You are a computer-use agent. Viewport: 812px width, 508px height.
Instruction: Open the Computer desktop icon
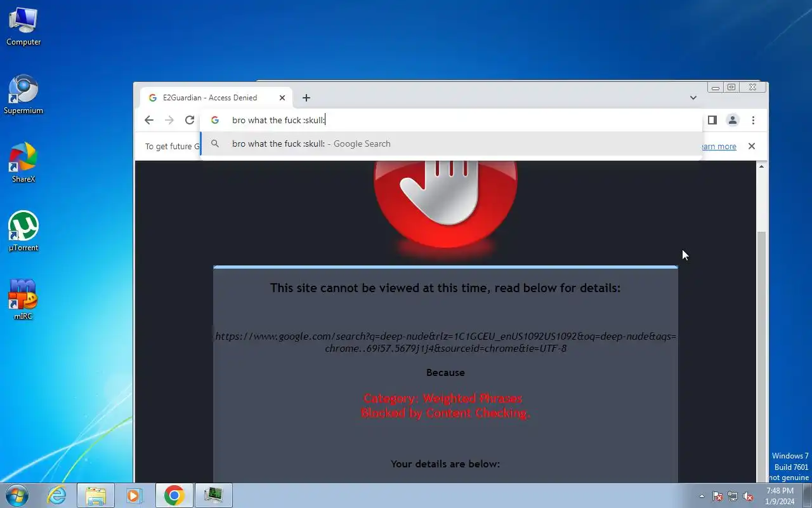click(23, 27)
